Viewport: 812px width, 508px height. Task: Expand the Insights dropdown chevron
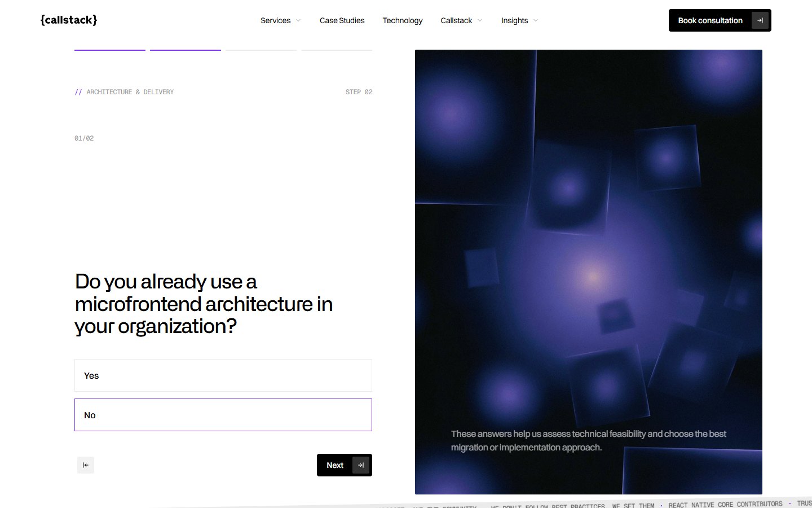coord(536,21)
